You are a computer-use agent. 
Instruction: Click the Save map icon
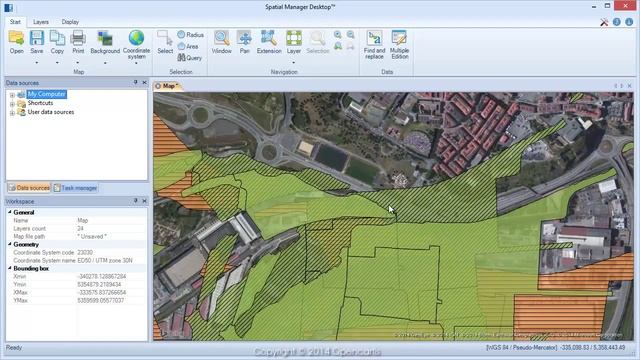point(37,42)
